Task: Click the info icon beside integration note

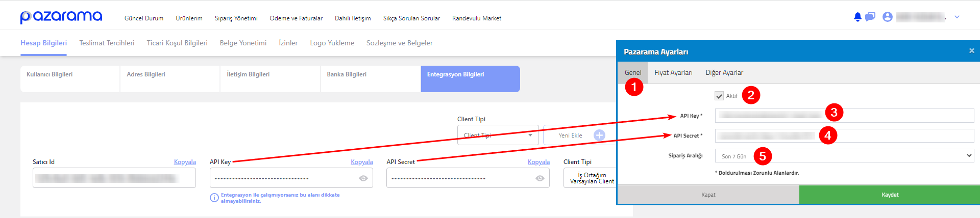Action: click(x=214, y=198)
